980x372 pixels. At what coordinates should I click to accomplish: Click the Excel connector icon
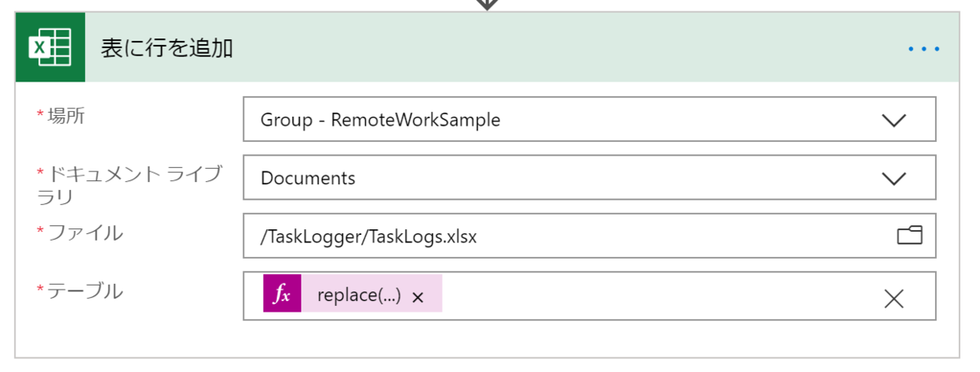[50, 48]
